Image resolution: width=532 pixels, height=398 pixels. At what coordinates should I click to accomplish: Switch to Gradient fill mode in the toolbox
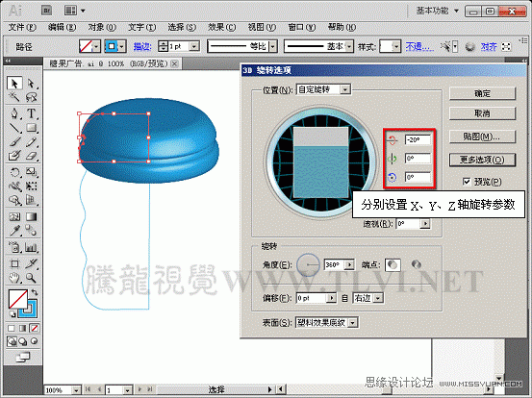23,328
